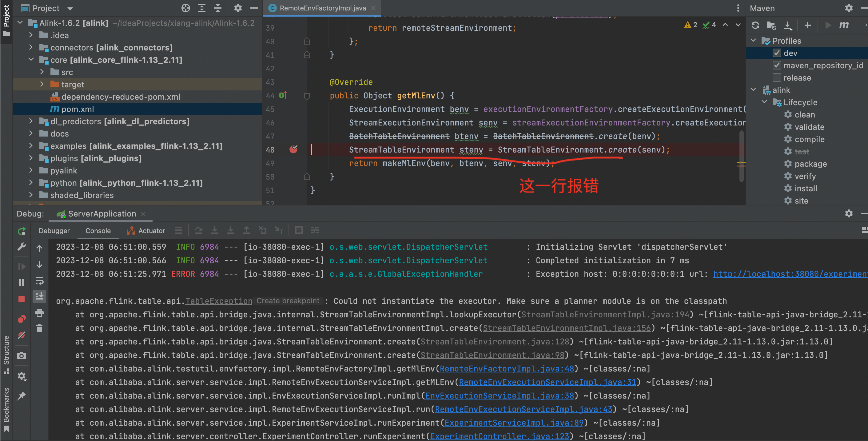Go to next highlighted error arrow
868x441 pixels.
pyautogui.click(x=738, y=25)
